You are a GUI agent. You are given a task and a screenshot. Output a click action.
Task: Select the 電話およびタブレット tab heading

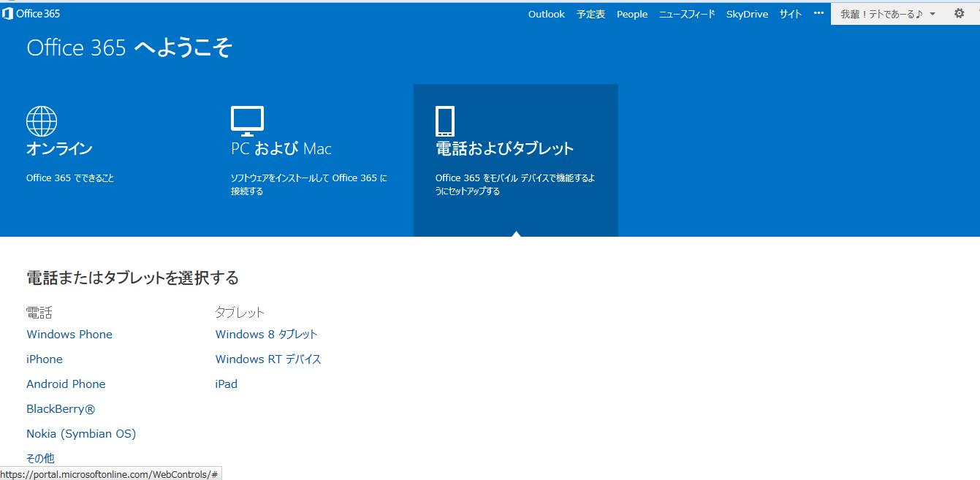(x=505, y=148)
